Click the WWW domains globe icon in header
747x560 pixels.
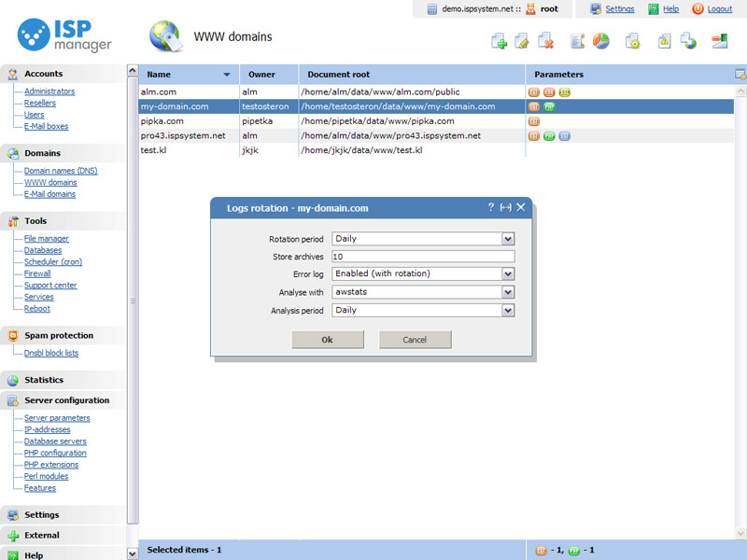click(x=166, y=36)
